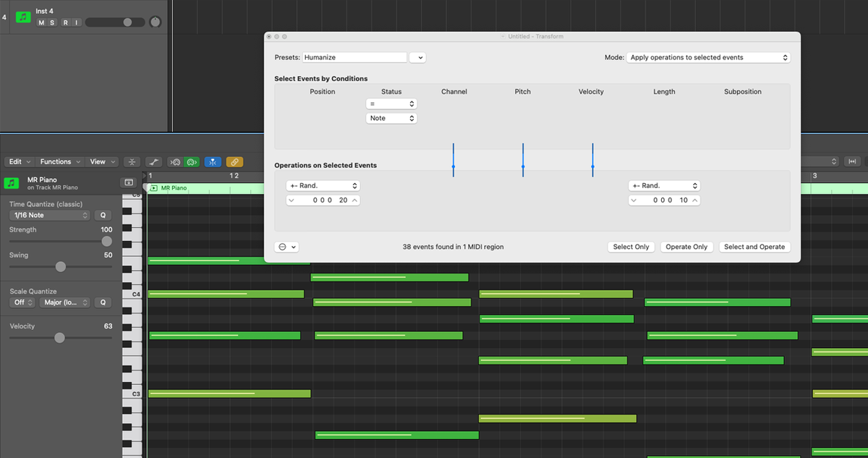
Task: Click the Time Quantize Q button
Action: 103,215
